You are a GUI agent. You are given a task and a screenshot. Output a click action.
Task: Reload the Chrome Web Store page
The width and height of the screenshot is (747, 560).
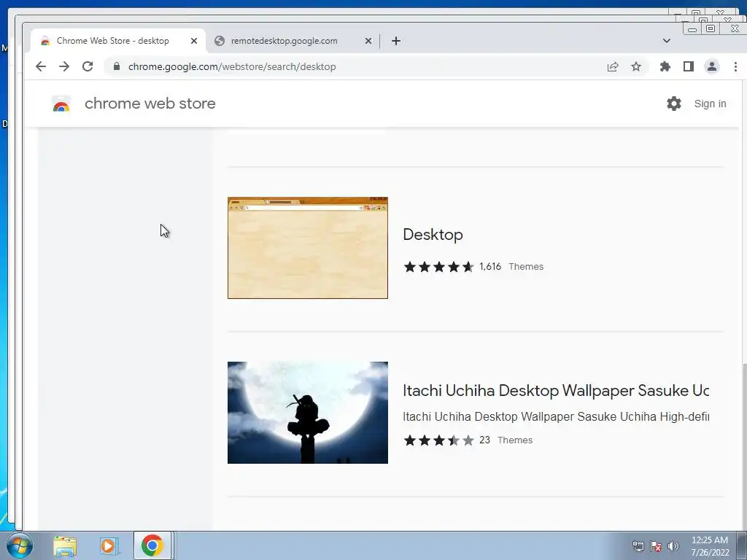pyautogui.click(x=88, y=66)
